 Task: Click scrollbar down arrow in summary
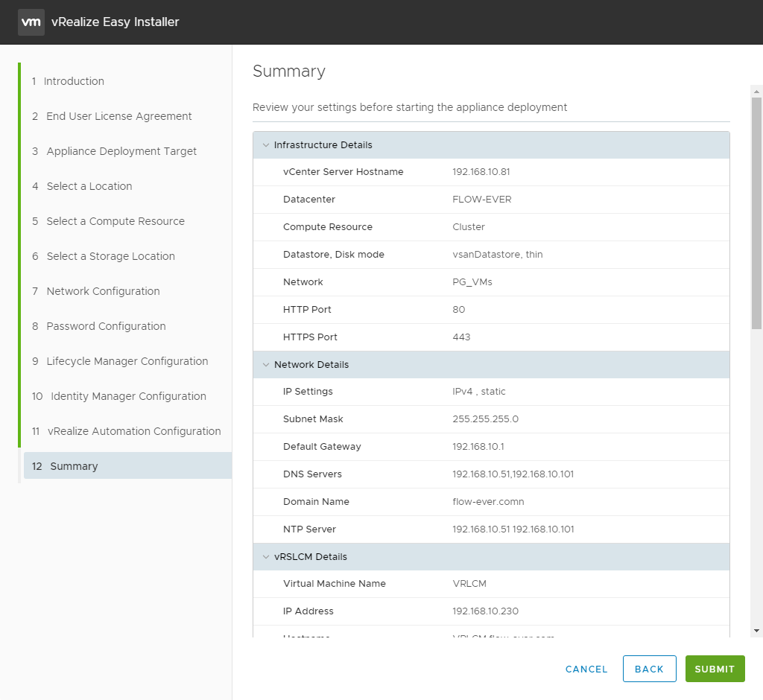click(x=756, y=631)
